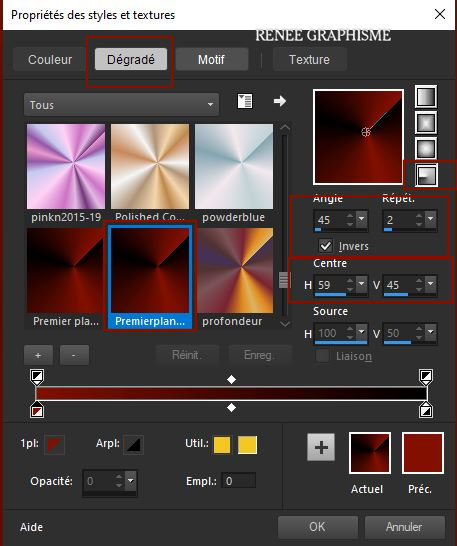Click the thumbnail view mode icon
This screenshot has width=457, height=546.
point(245,101)
